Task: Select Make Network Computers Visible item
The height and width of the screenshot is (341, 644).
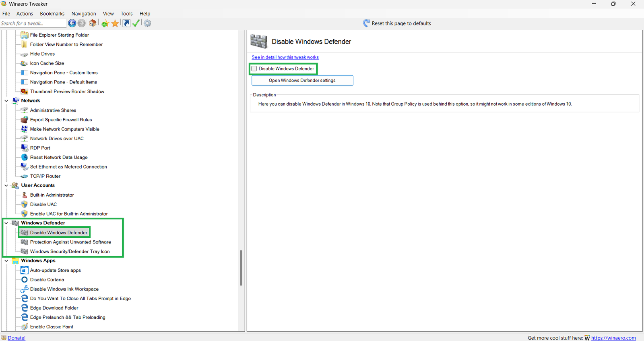Action: tap(64, 129)
